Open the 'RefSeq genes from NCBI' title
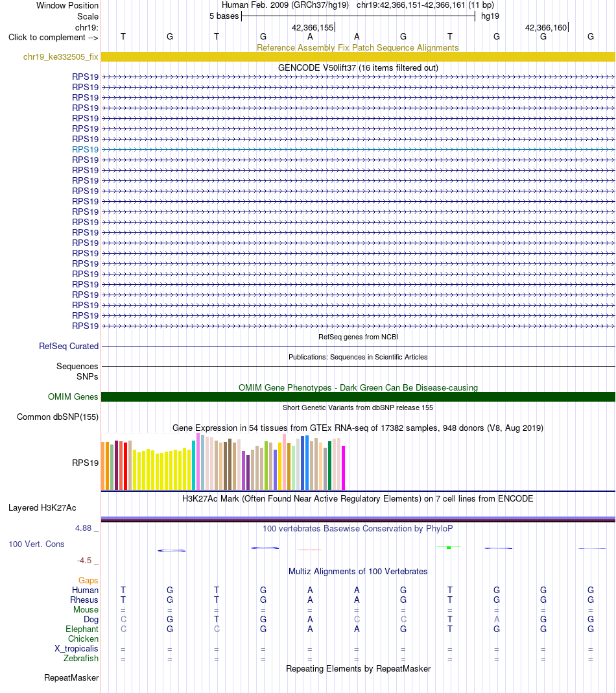 [x=358, y=337]
